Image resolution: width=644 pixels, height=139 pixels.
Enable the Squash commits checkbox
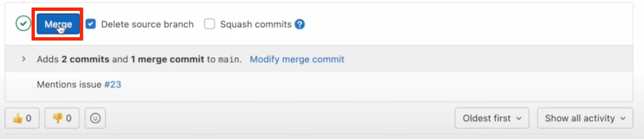(x=210, y=24)
